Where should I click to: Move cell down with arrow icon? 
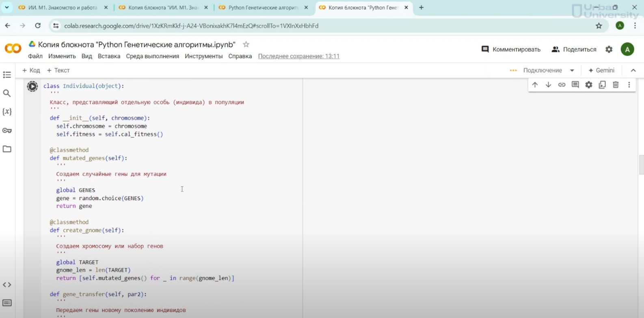[548, 85]
